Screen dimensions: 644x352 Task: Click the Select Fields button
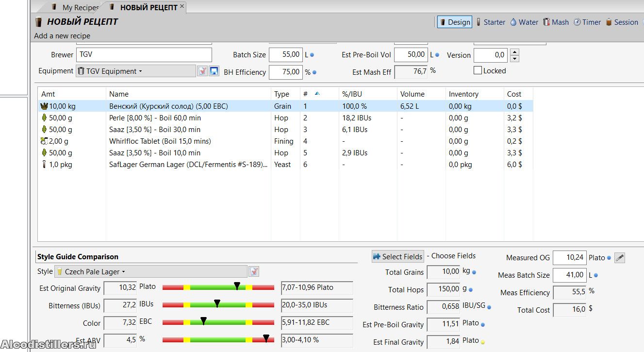pos(398,256)
